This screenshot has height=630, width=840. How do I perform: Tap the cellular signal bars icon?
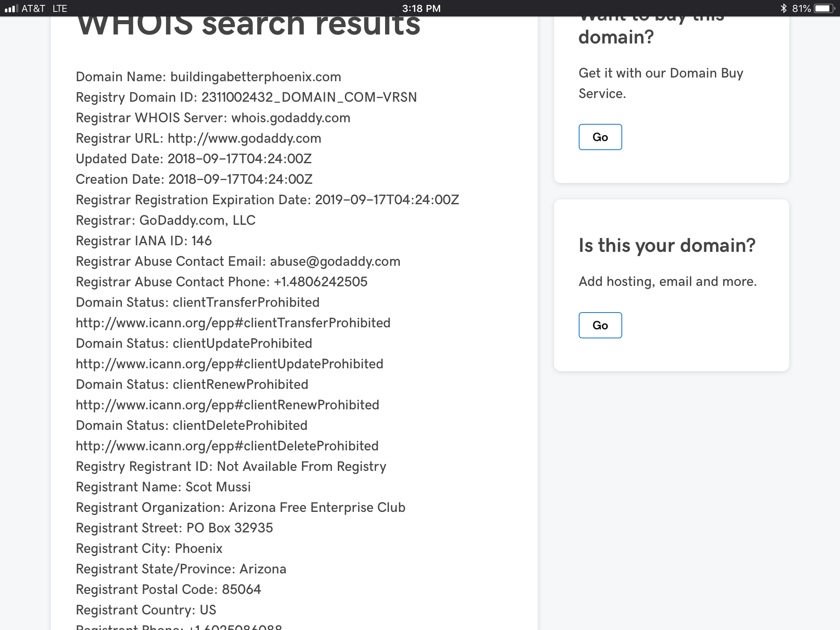pos(11,8)
